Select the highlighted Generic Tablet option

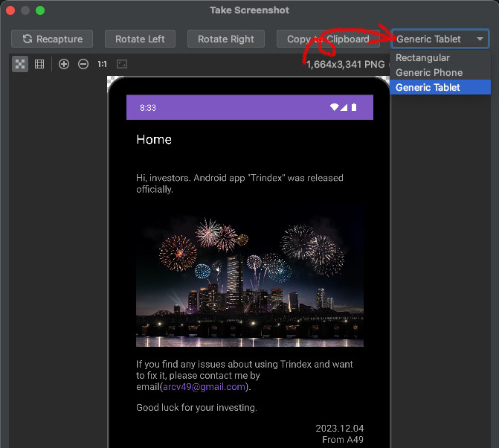tap(440, 87)
